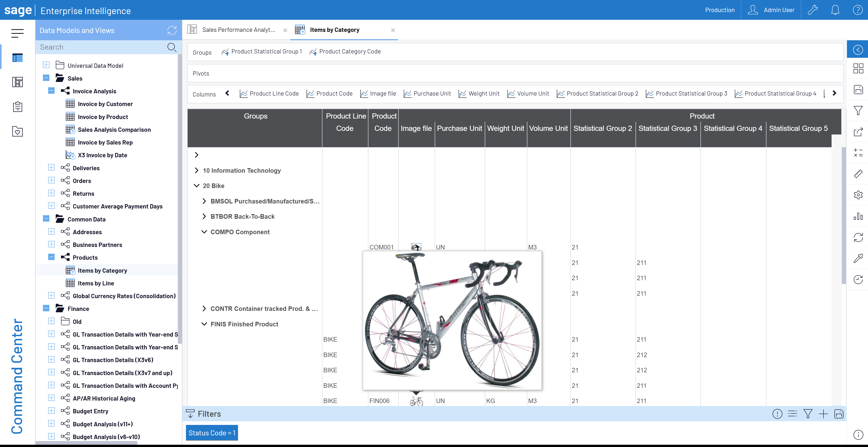Click the save icon in Filters bar
868x447 pixels.
tap(839, 414)
